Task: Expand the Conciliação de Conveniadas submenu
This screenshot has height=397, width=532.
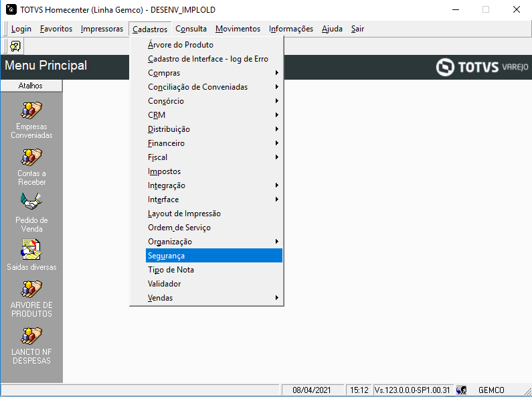Action: (x=214, y=87)
